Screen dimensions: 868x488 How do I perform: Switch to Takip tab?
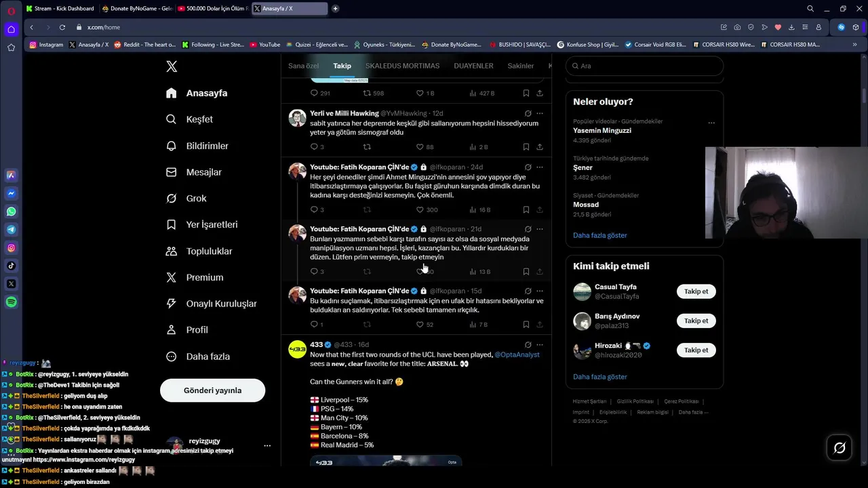click(x=342, y=66)
